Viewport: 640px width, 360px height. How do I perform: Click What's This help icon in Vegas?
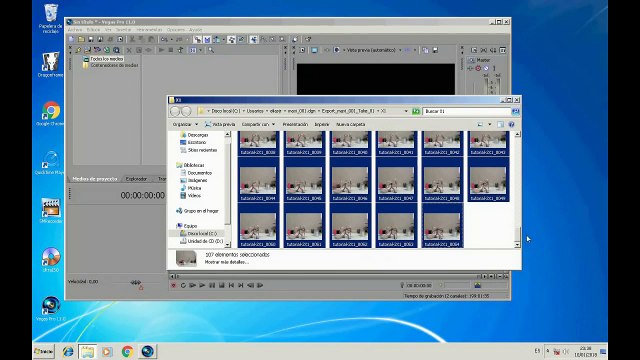tap(308, 39)
